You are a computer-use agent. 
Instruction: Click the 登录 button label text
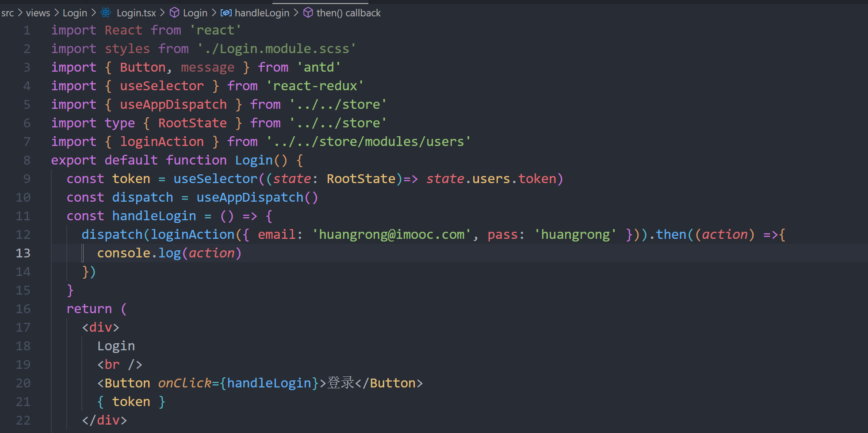pyautogui.click(x=341, y=383)
